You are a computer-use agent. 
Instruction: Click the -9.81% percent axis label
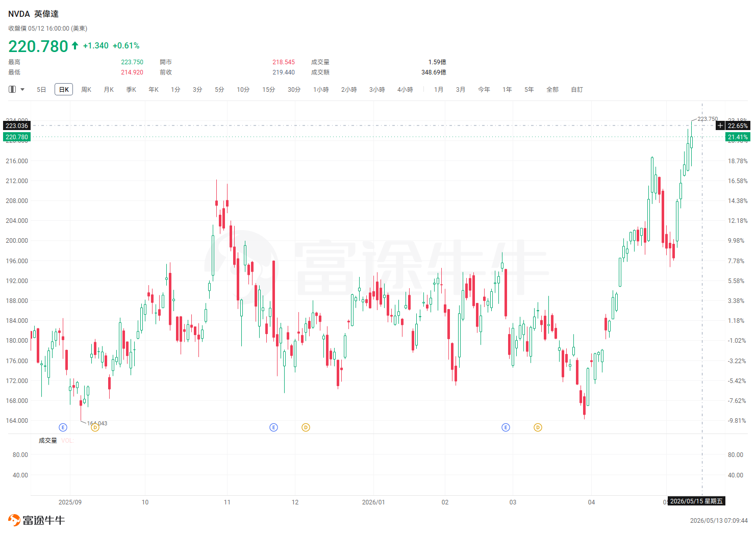(737, 421)
